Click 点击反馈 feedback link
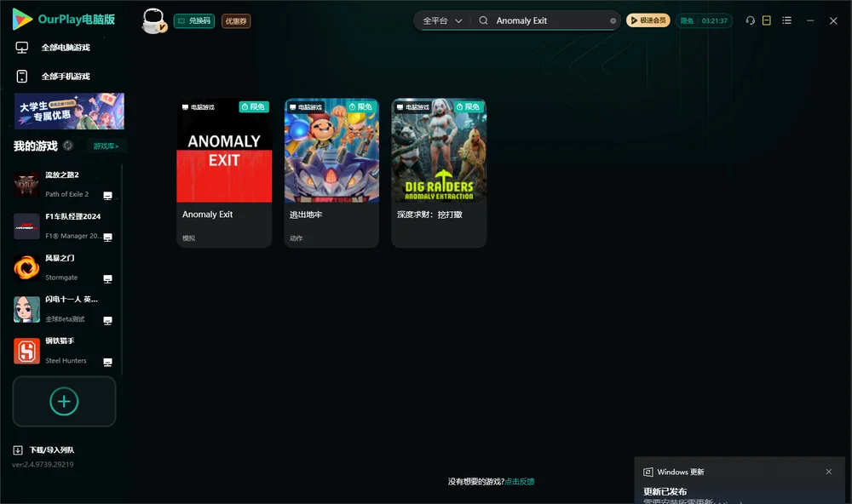 click(520, 482)
